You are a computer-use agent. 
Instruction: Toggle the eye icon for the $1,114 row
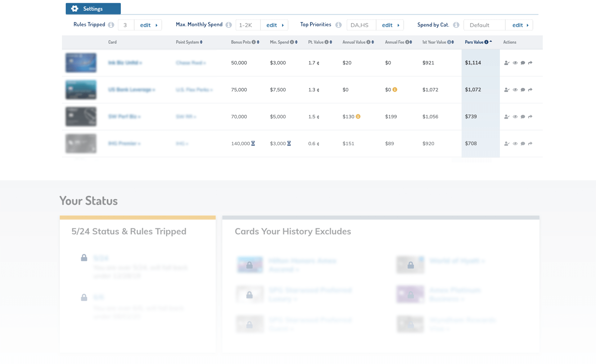click(515, 63)
